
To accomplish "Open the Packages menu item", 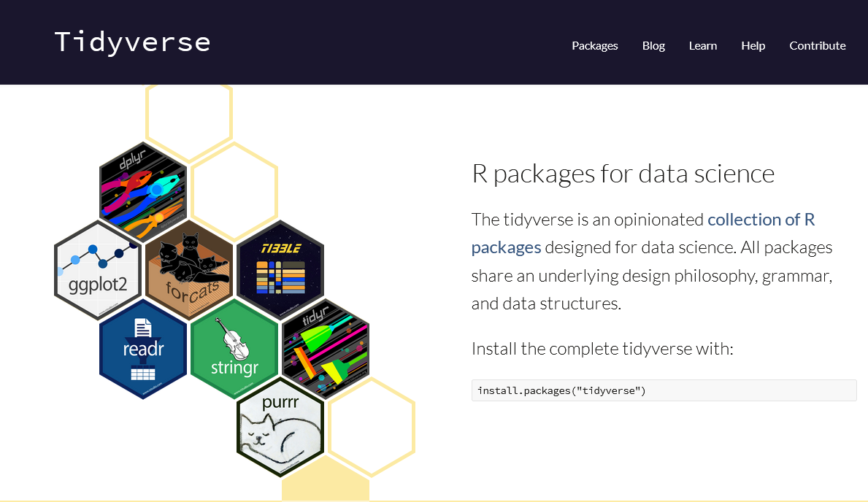I will click(x=594, y=45).
